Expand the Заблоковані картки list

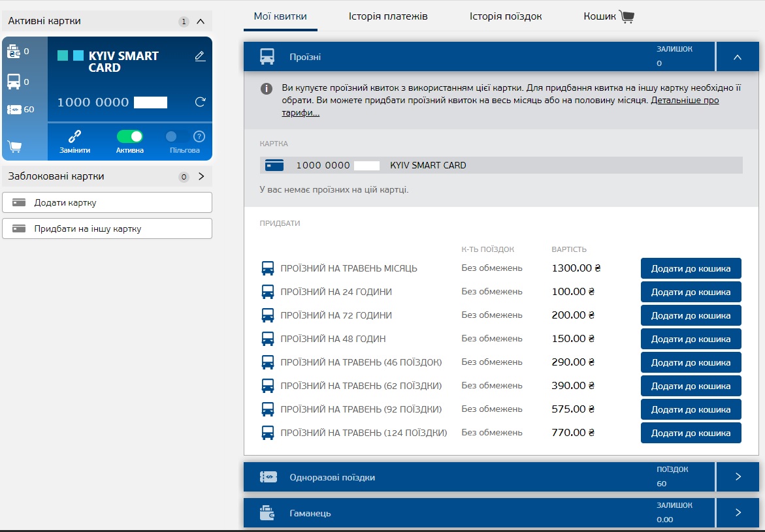[x=201, y=176]
